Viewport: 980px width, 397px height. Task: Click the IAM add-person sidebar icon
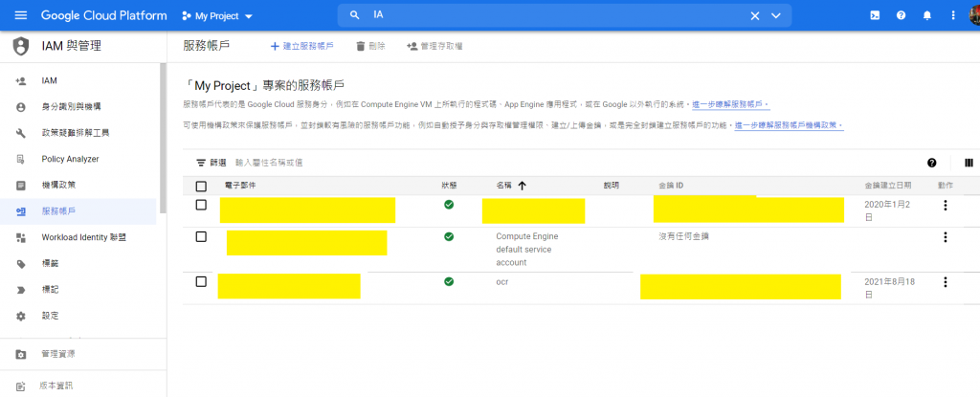(x=21, y=80)
